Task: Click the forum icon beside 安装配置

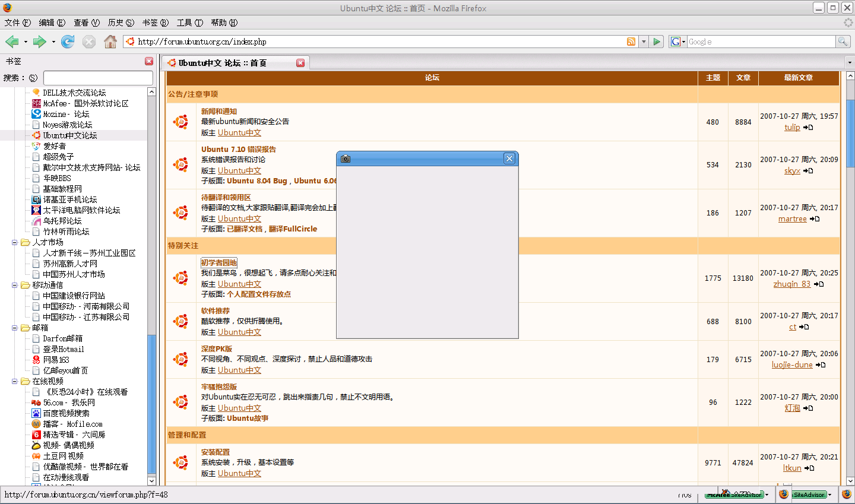Action: (180, 462)
